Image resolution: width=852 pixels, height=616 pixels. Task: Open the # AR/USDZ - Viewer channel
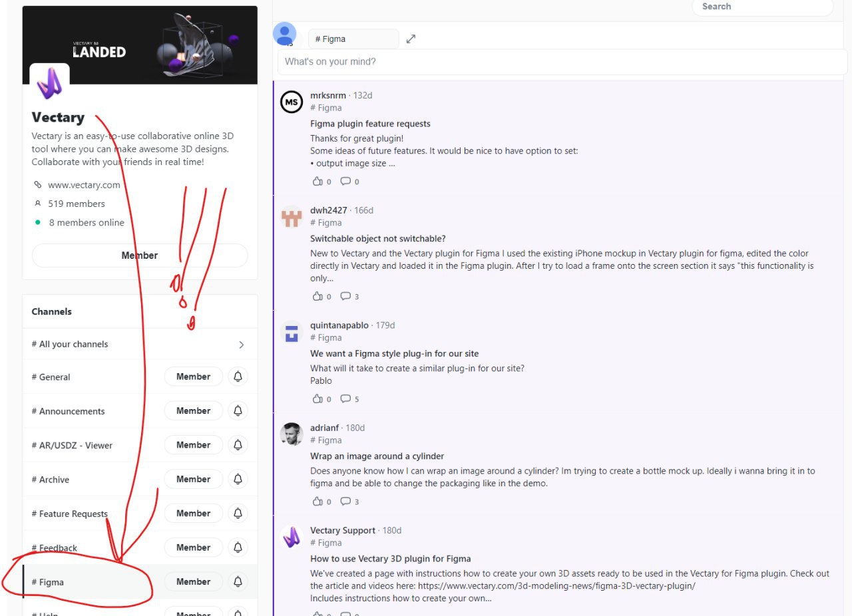pyautogui.click(x=72, y=446)
